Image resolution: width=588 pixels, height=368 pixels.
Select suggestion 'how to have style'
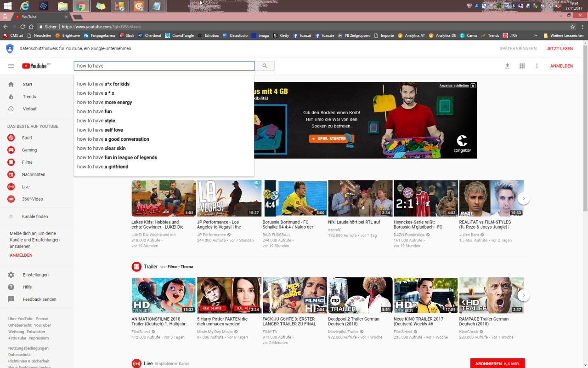[x=164, y=121]
